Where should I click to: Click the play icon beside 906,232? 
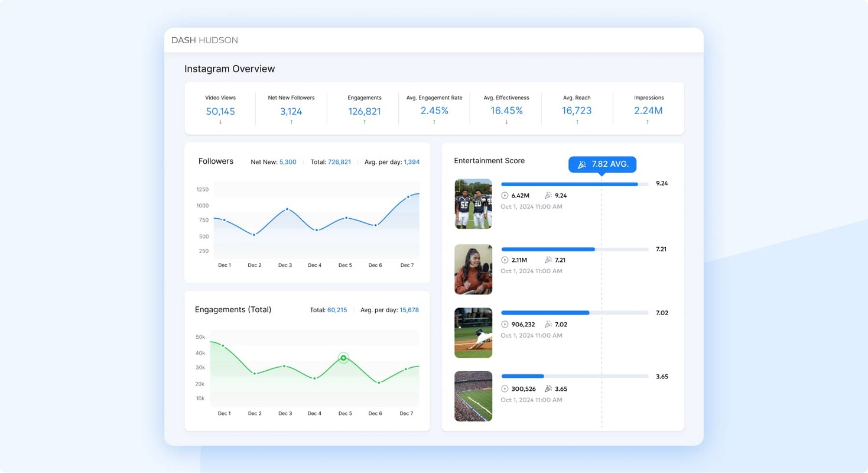505,324
